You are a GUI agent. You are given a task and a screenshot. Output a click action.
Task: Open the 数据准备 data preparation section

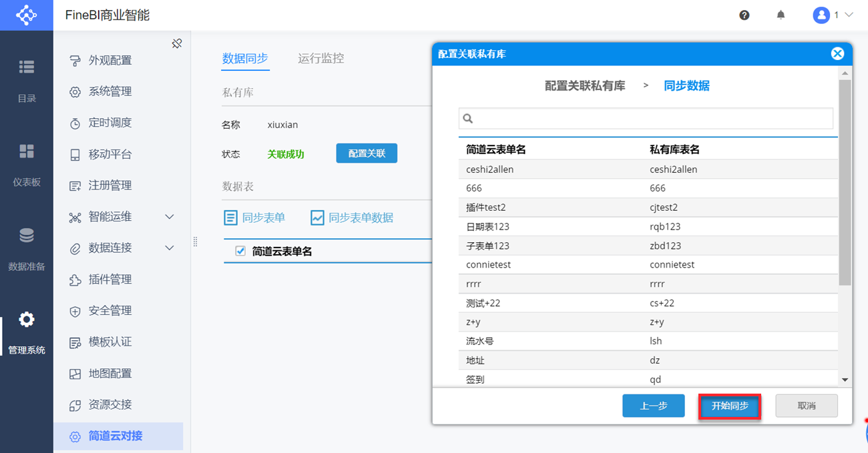pos(27,250)
